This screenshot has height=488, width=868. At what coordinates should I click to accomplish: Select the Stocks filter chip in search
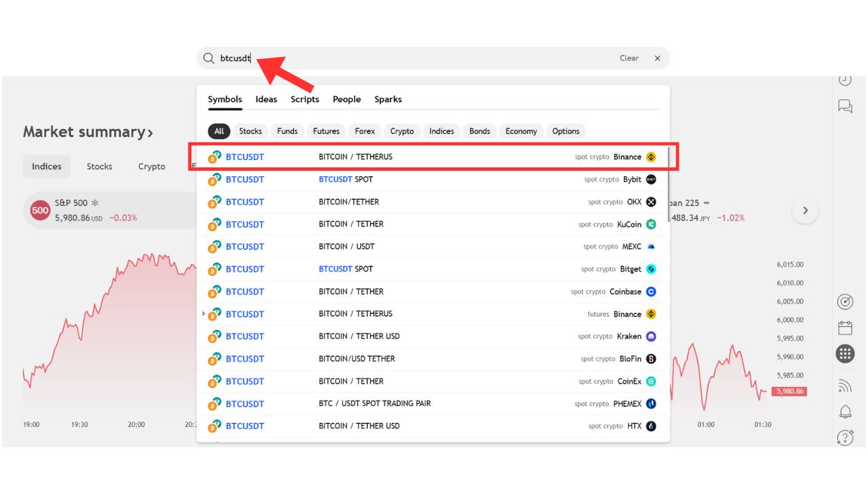[250, 131]
